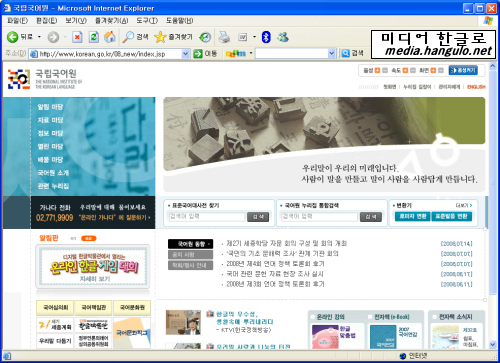This screenshot has height=363, width=500.
Task: Click 검색 button in the 누리집 통합검색 box
Action: [371, 217]
